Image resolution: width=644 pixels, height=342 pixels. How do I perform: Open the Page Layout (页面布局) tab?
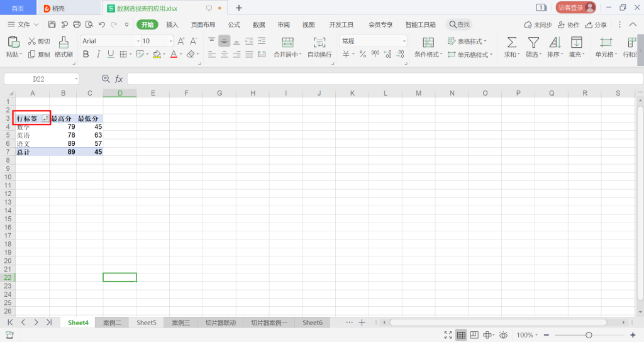pyautogui.click(x=203, y=25)
